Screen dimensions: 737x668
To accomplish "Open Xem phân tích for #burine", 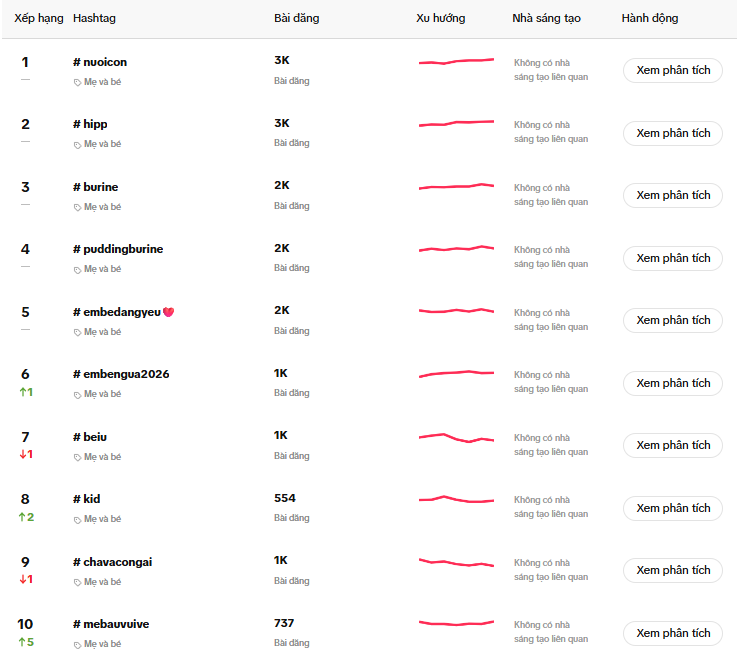I will [673, 195].
